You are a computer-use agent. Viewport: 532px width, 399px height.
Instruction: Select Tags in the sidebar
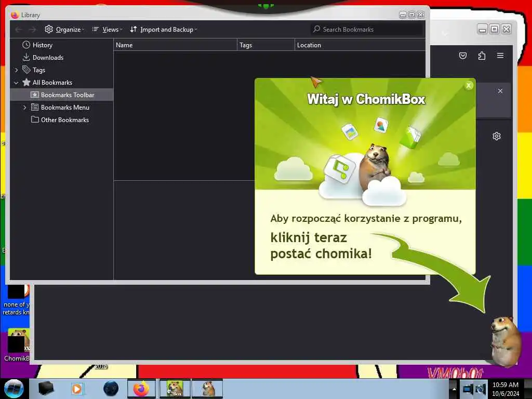click(x=38, y=70)
